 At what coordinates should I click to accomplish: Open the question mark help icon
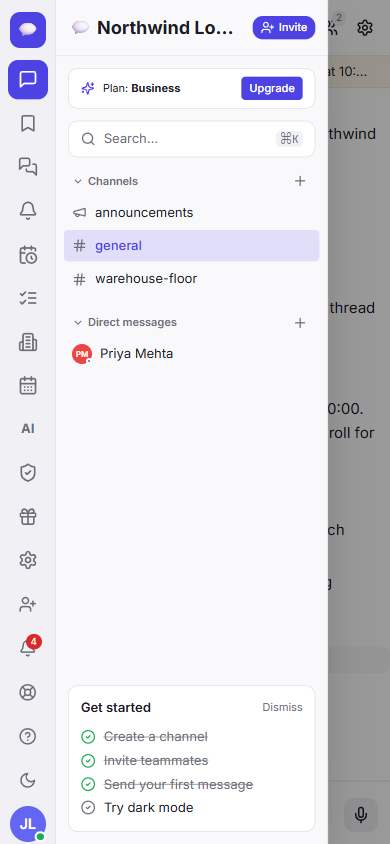tap(28, 736)
